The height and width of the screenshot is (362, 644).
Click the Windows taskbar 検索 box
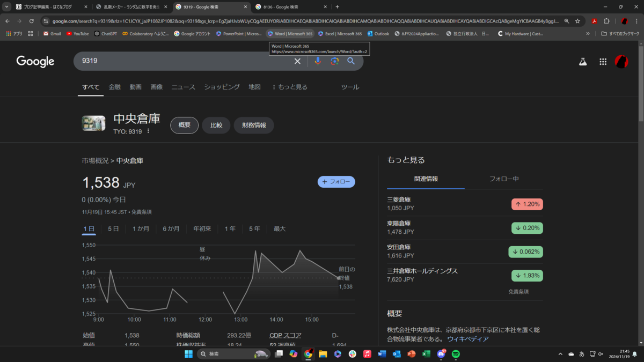coord(232,354)
